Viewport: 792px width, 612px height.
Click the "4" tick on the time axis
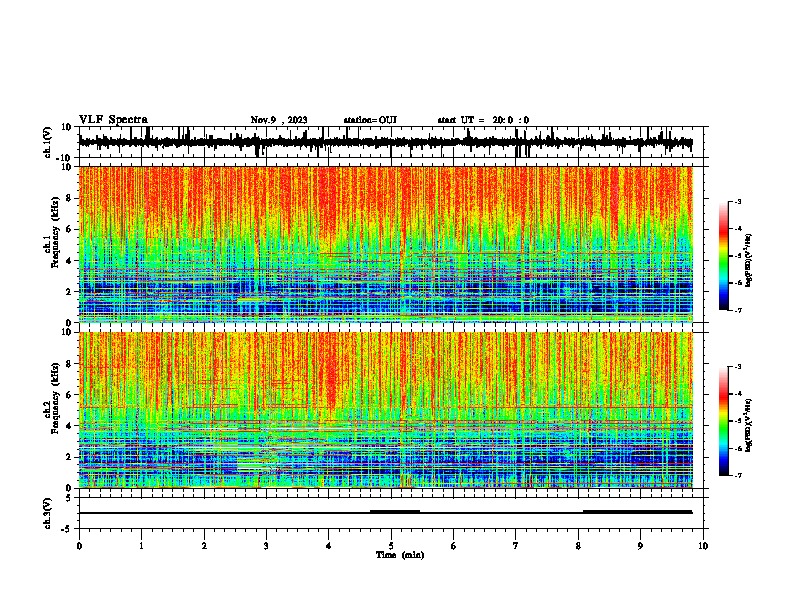tap(329, 546)
